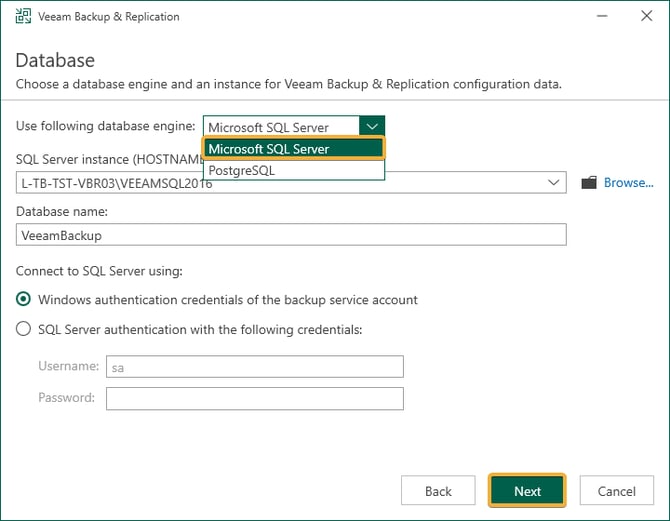
Task: Open the Browse... link for instances
Action: (629, 182)
